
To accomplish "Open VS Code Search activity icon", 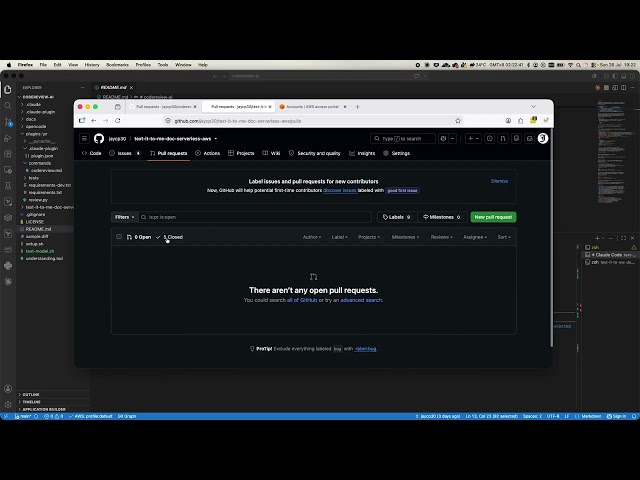I will coord(8,106).
